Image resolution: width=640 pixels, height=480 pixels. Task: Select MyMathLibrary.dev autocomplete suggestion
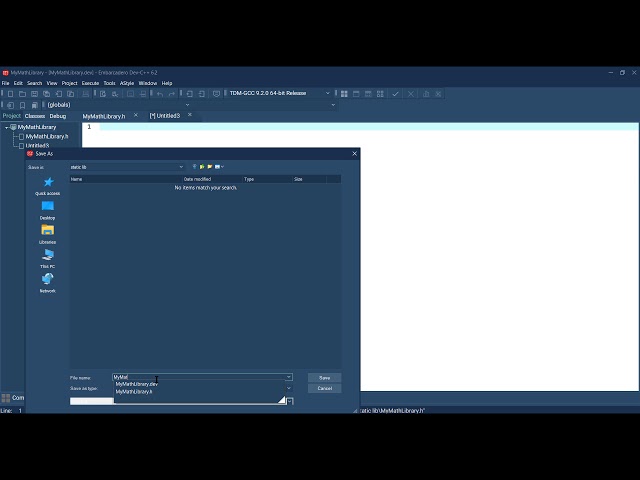coord(137,384)
